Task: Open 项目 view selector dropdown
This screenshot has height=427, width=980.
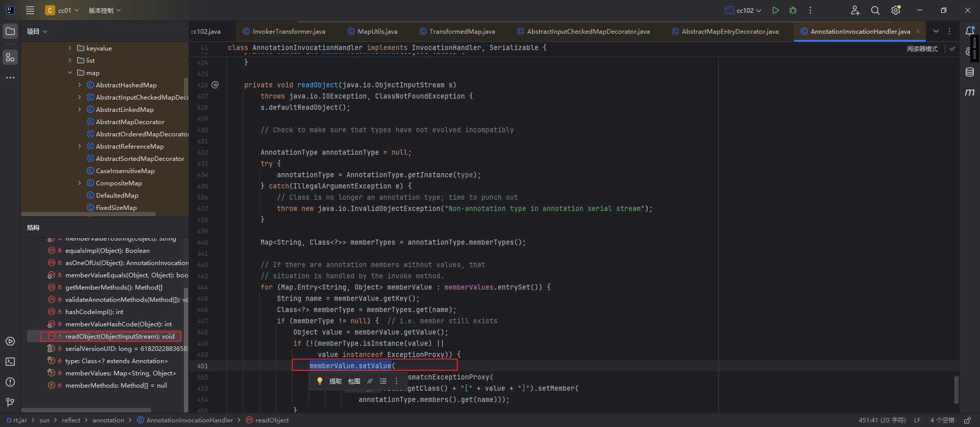Action: pos(37,31)
